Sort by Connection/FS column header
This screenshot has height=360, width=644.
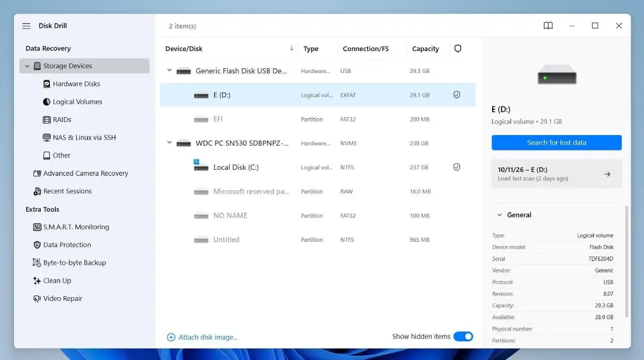point(365,49)
